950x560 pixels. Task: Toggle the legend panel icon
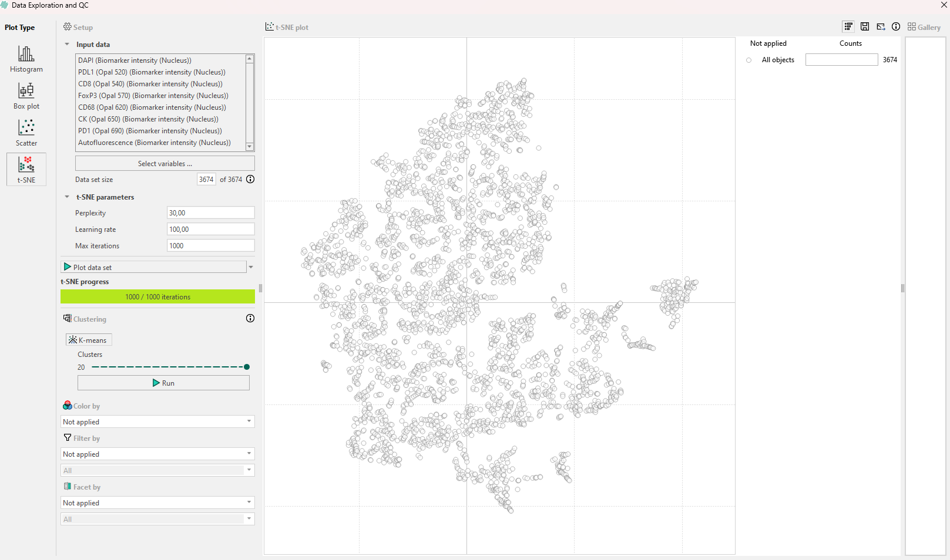[848, 26]
